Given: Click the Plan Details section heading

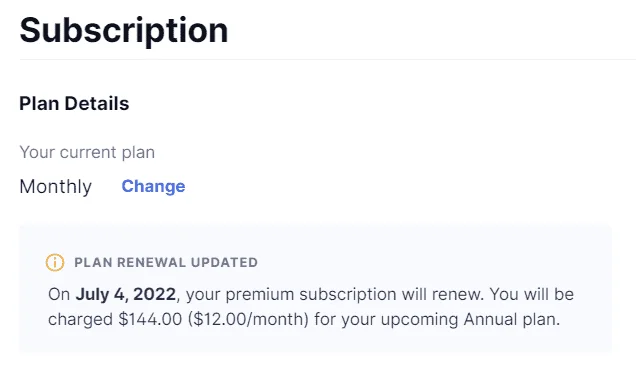Looking at the screenshot, I should tap(74, 103).
